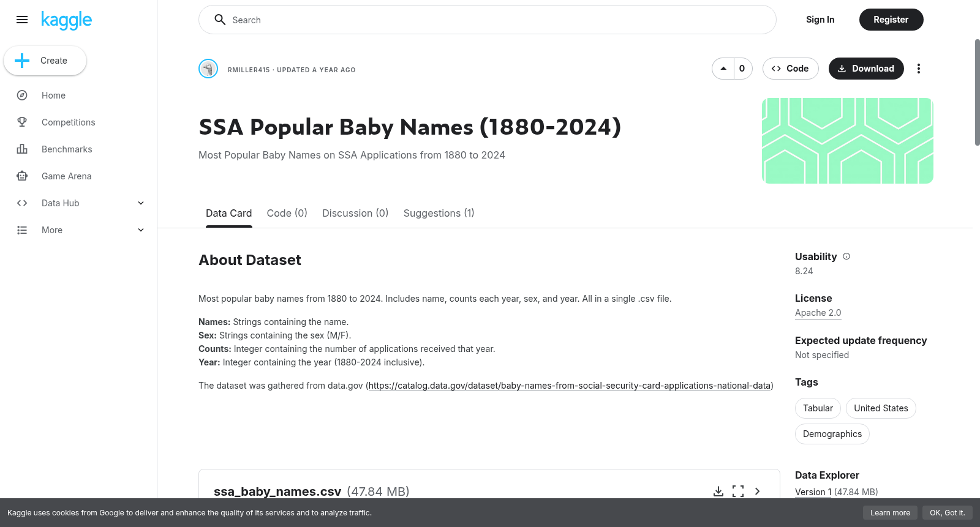
Task: Dismiss cookies with OK, Got it
Action: 947,513
